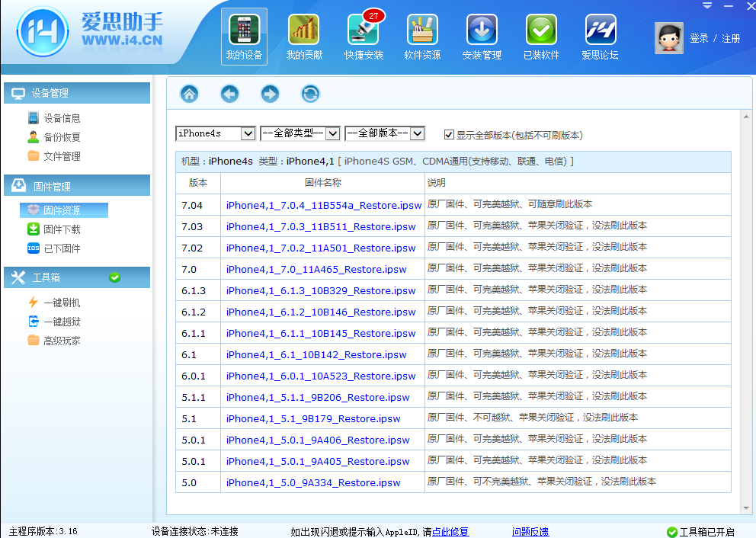Open the 我的设备 tab in the top bar
Image resolution: width=756 pixels, height=538 pixels.
point(244,37)
